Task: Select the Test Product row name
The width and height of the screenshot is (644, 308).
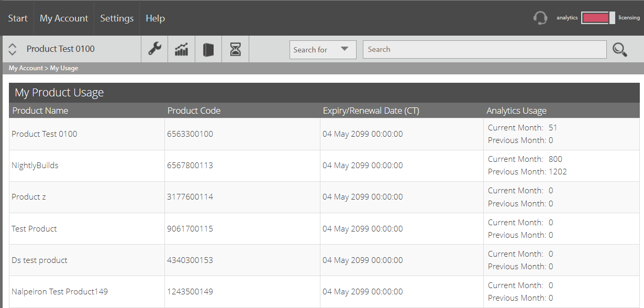Action: [x=34, y=229]
